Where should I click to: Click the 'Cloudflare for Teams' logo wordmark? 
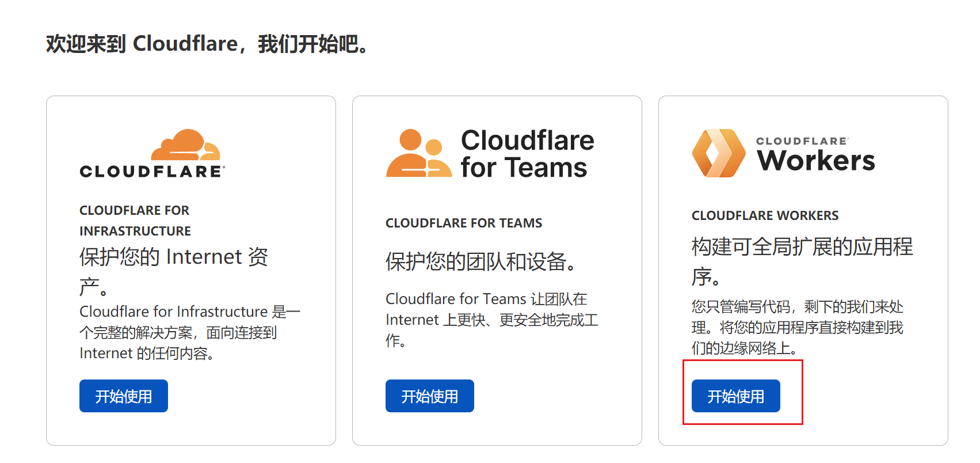[x=528, y=154]
